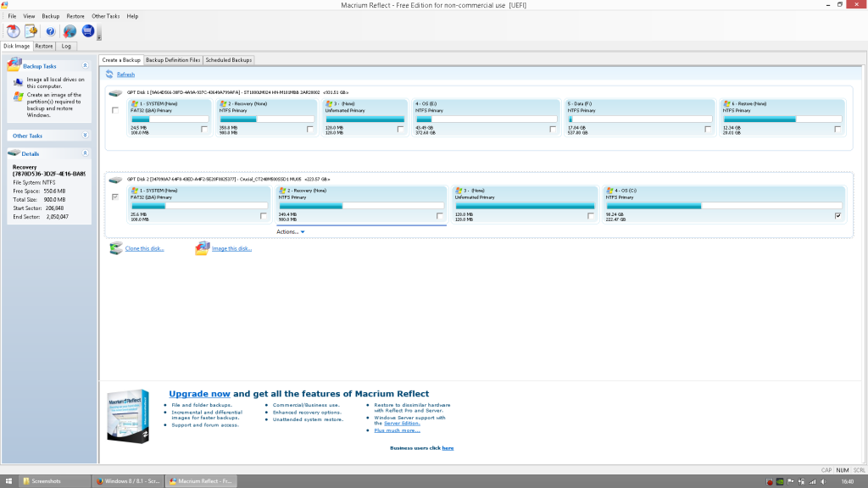Open the Create Rescue Media disc icon
This screenshot has width=868, height=488.
click(13, 30)
